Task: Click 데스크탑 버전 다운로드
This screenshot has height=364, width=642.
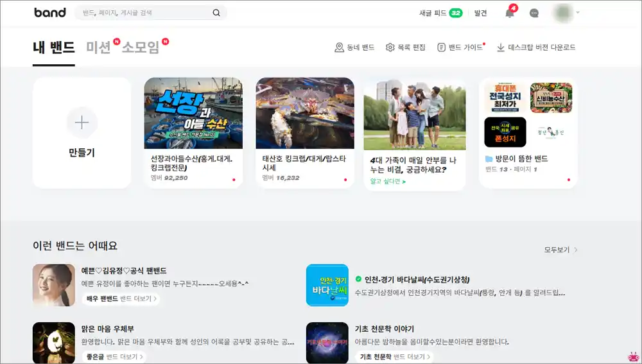Action: click(536, 48)
